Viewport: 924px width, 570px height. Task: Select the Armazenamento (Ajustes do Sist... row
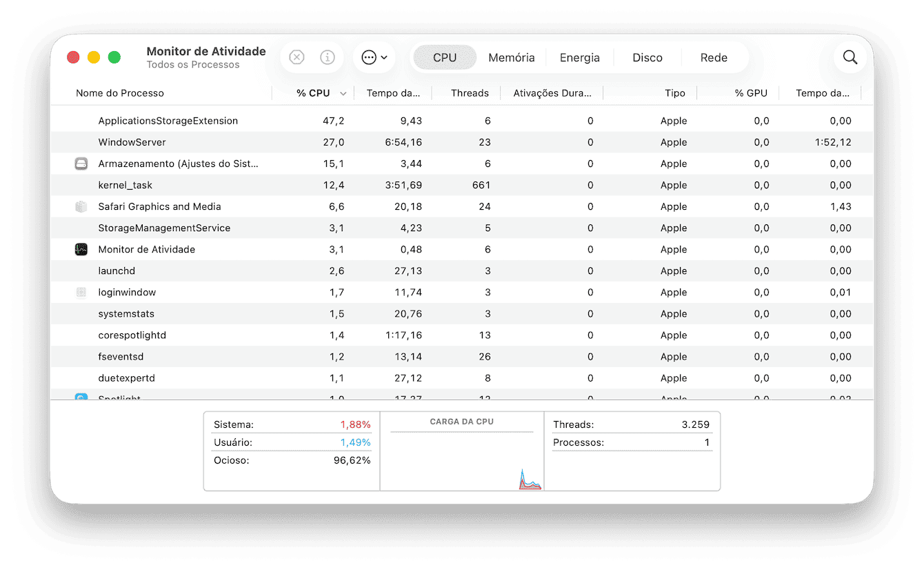(462, 164)
